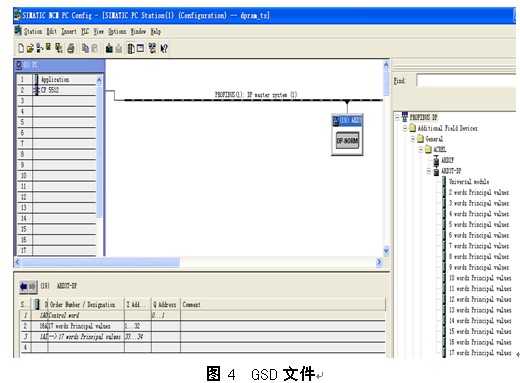Select the DP-NORM slave device icon

pyautogui.click(x=347, y=141)
